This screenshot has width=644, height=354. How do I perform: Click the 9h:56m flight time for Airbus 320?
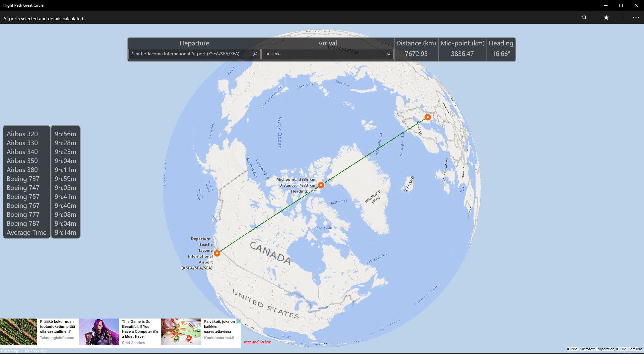[x=65, y=134]
